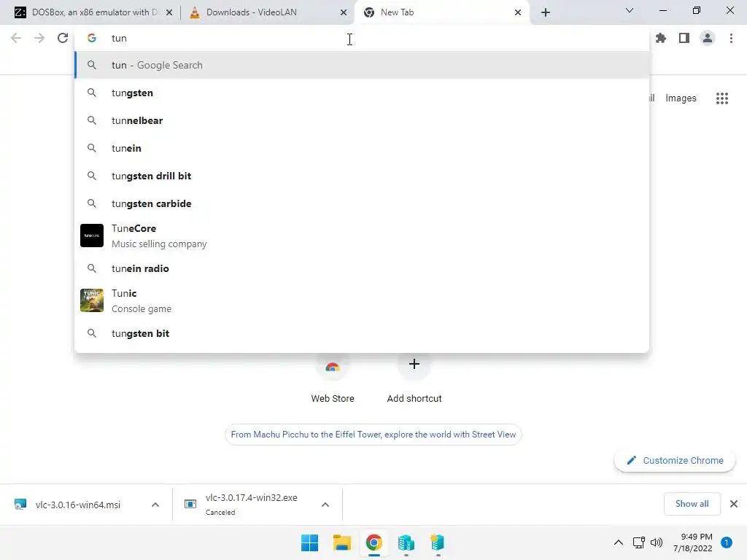Choose the Tunic Console game suggestion
The width and height of the screenshot is (747, 560).
click(362, 300)
